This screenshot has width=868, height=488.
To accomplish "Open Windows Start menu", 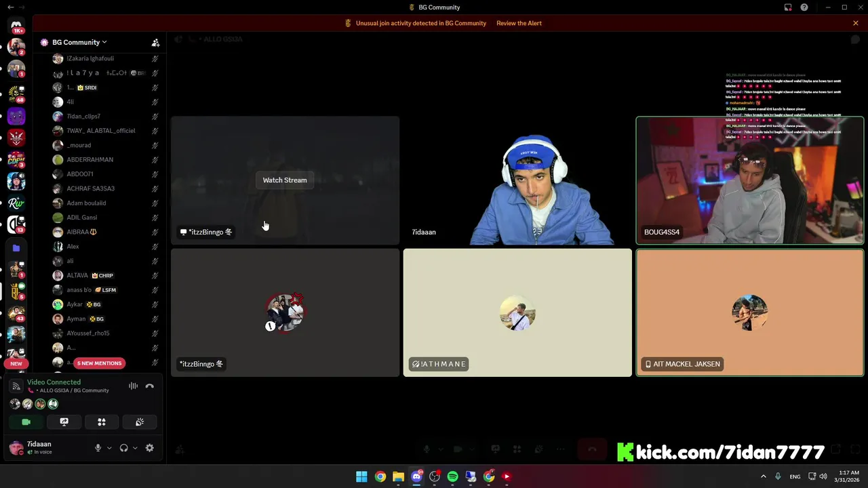I will 361,476.
